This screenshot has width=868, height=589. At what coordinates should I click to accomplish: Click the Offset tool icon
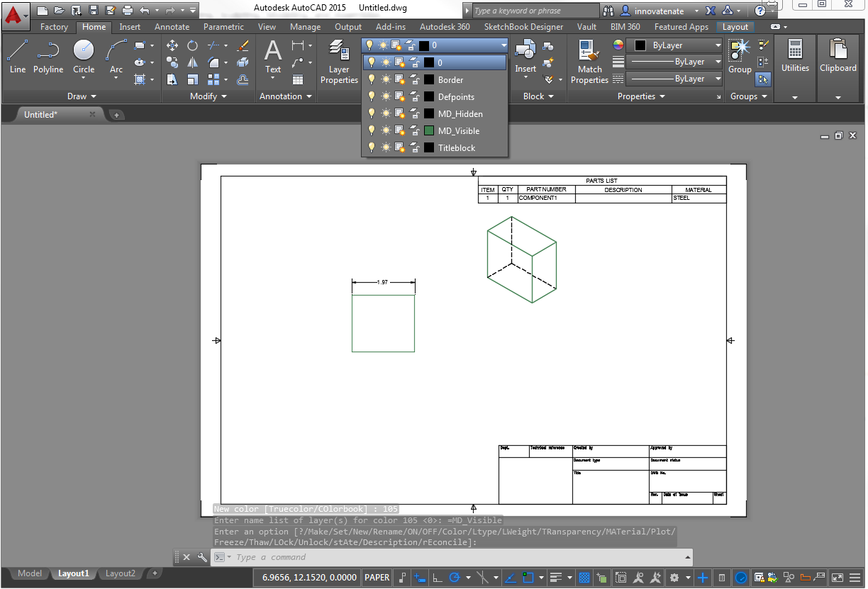coord(243,79)
